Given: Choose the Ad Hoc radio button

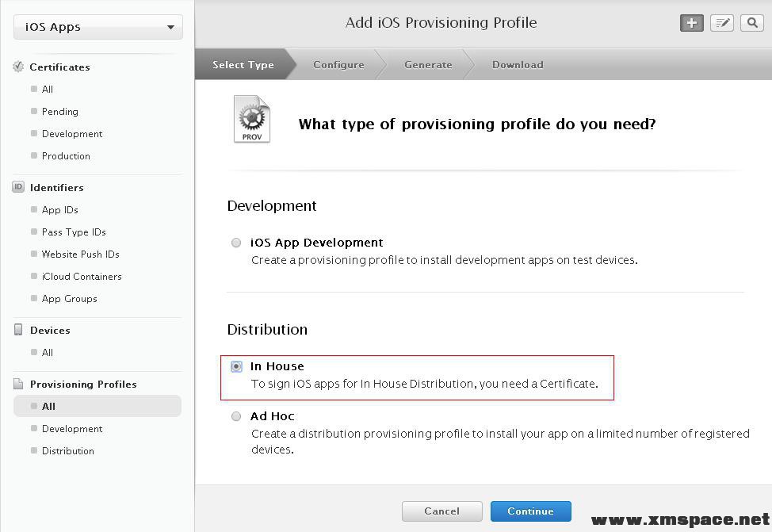Looking at the screenshot, I should point(236,416).
